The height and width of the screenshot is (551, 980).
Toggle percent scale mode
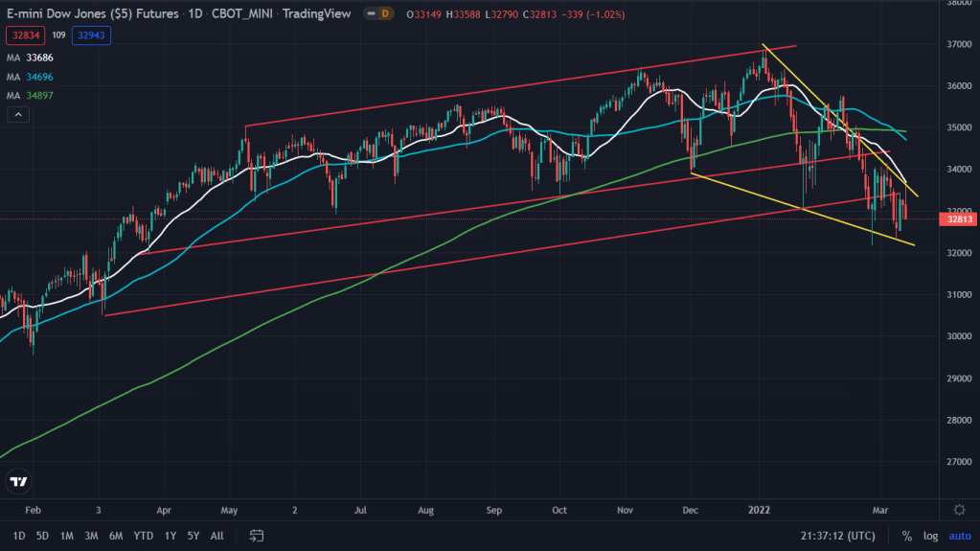[x=906, y=536]
